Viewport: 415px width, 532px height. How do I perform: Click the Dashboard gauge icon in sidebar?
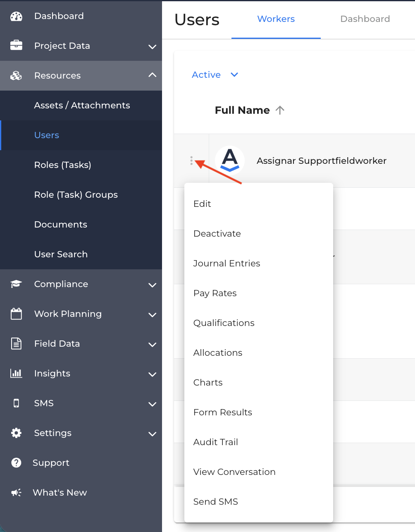tap(16, 16)
